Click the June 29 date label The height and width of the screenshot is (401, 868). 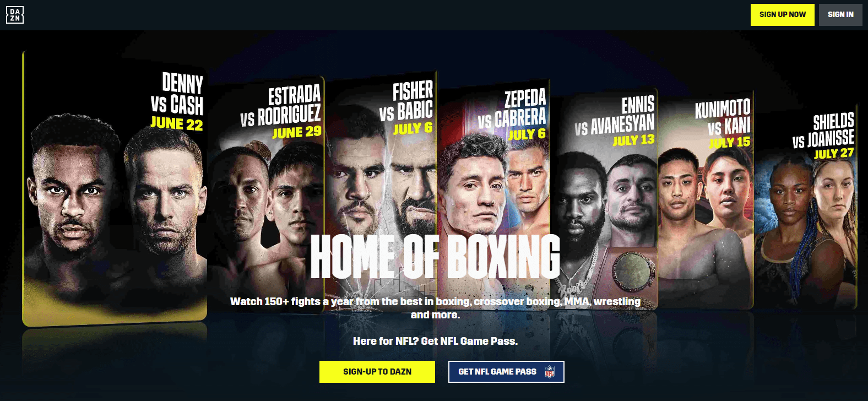pyautogui.click(x=297, y=132)
